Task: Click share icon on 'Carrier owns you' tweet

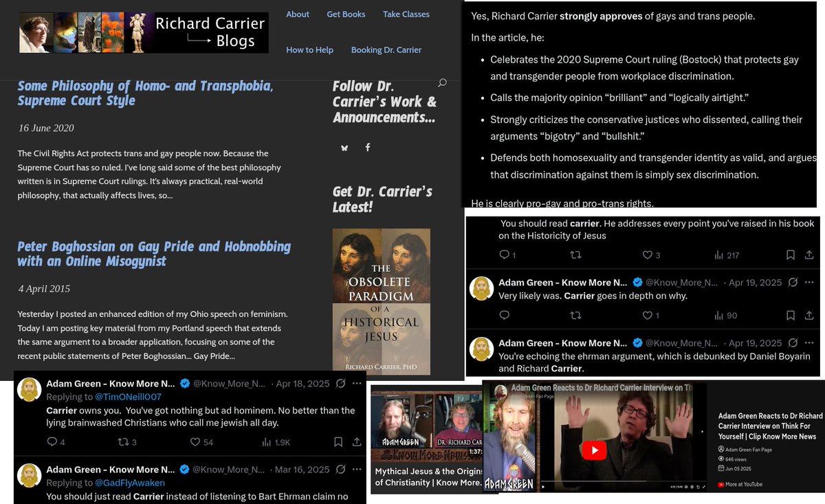Action: click(357, 442)
